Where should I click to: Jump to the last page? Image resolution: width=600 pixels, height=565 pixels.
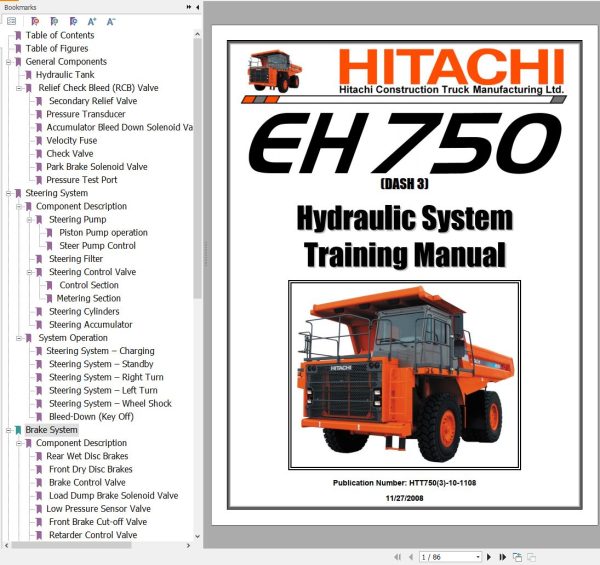[503, 557]
